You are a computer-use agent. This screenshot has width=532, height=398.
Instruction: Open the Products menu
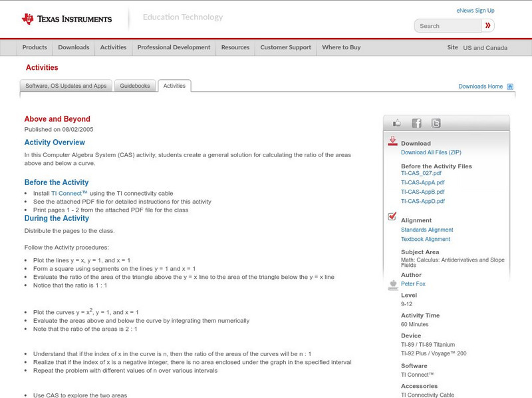click(35, 47)
